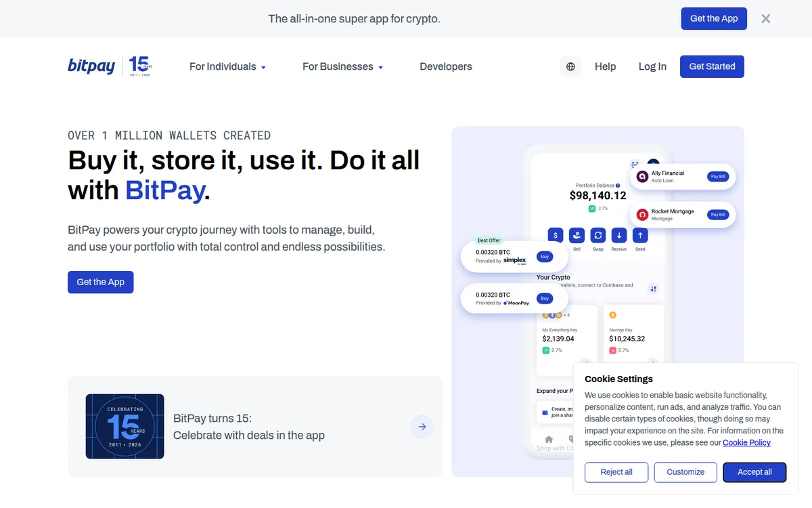
Task: Click the Portfolio Balance info icon
Action: (x=618, y=185)
